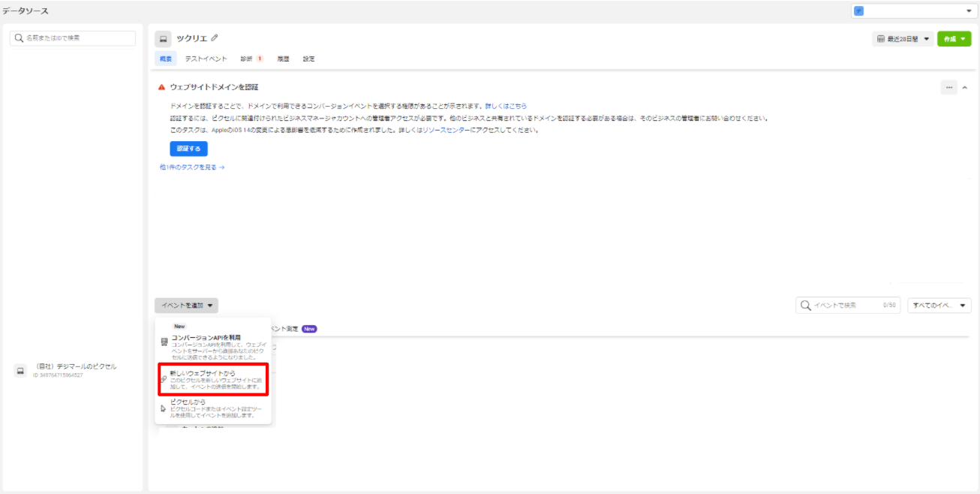This screenshot has width=980, height=494.
Task: Click the purple New badge by イベント測定
Action: pos(309,329)
